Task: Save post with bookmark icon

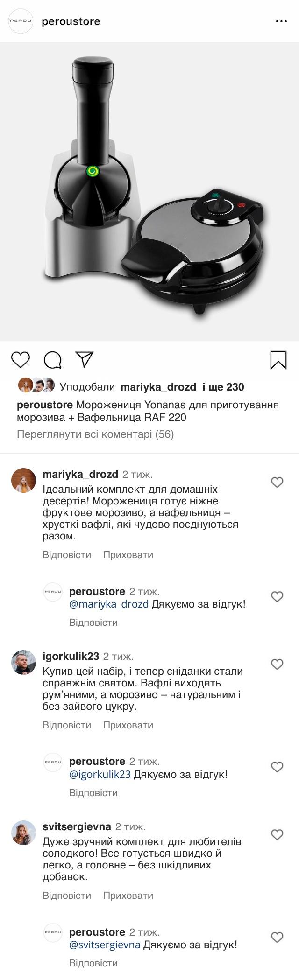Action: pyautogui.click(x=278, y=360)
